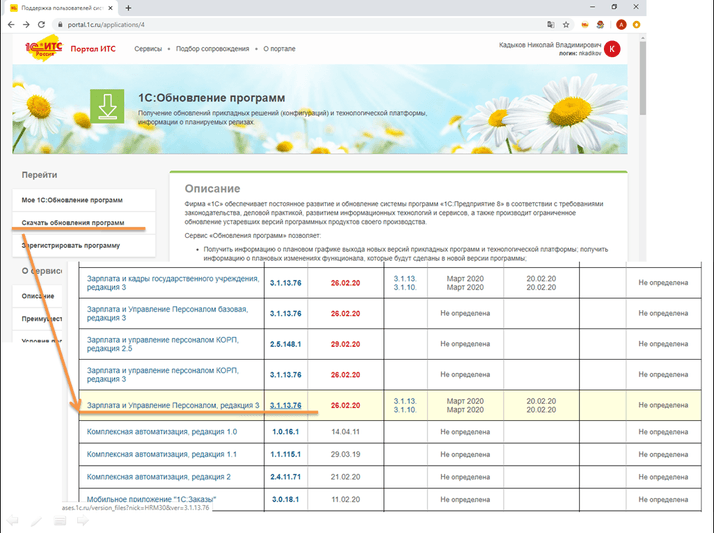Image resolution: width=714 pixels, height=533 pixels.
Task: Go back using browser back arrow
Action: point(12,24)
